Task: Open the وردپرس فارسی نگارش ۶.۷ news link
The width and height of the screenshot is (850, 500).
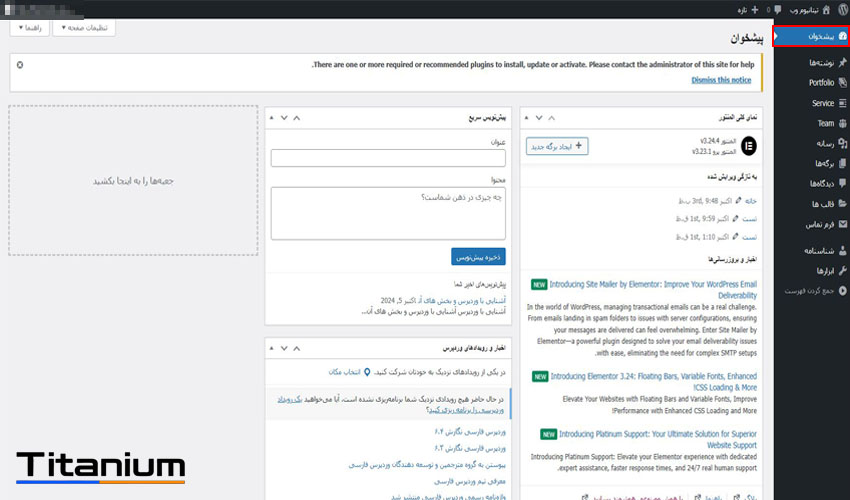Action: [x=469, y=432]
